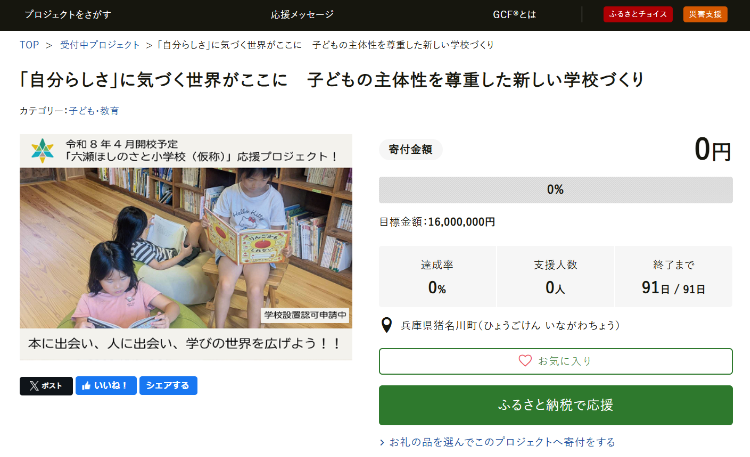The image size is (750, 457).
Task: Click the thumbs-up icon on いいね！
Action: tap(86, 386)
